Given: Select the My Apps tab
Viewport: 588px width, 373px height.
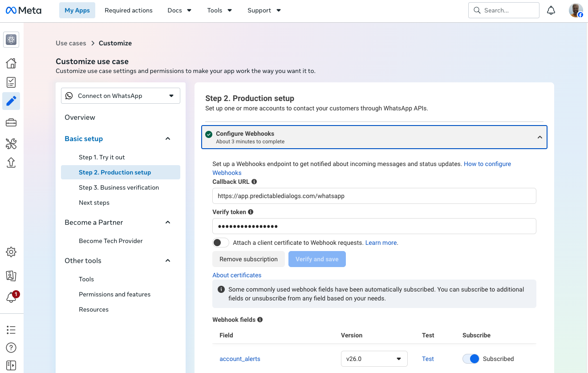Looking at the screenshot, I should 77,10.
